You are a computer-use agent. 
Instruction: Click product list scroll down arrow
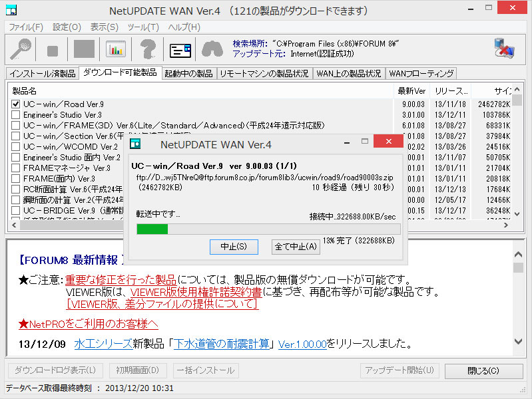pos(517,214)
